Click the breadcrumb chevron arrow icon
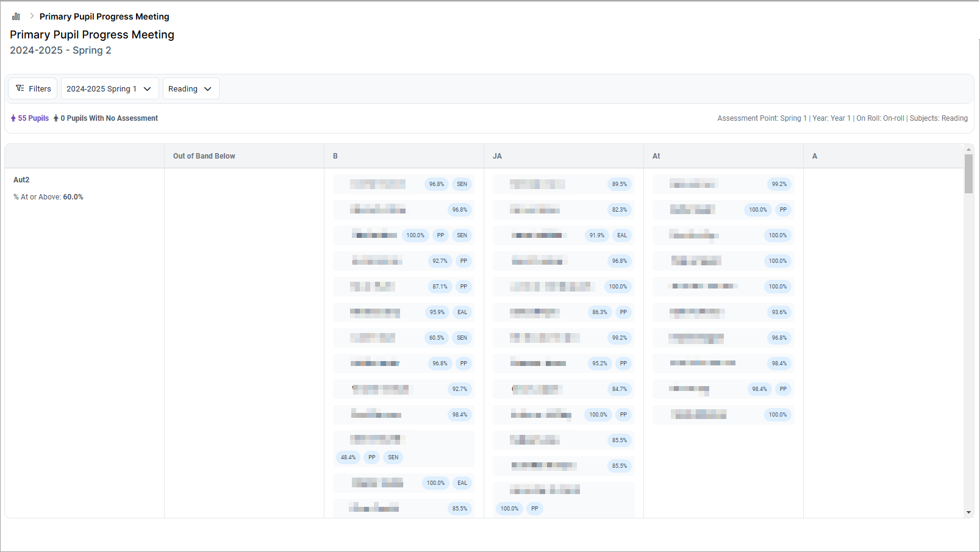 tap(32, 16)
